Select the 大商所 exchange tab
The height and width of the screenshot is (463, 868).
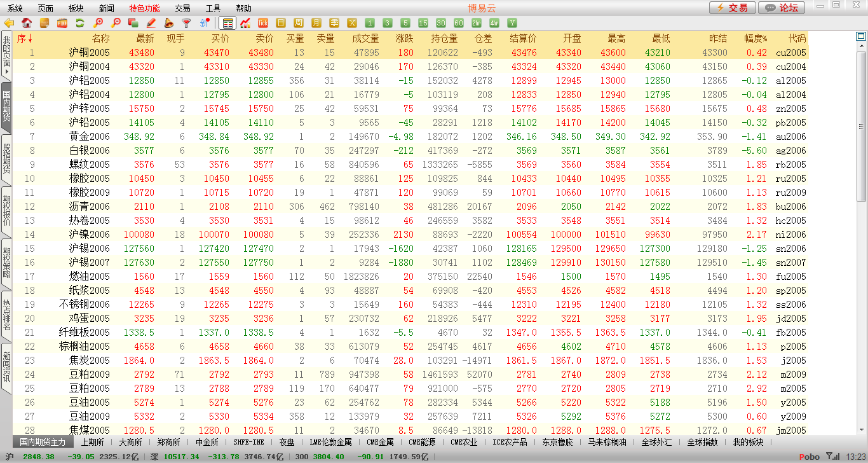pos(130,442)
